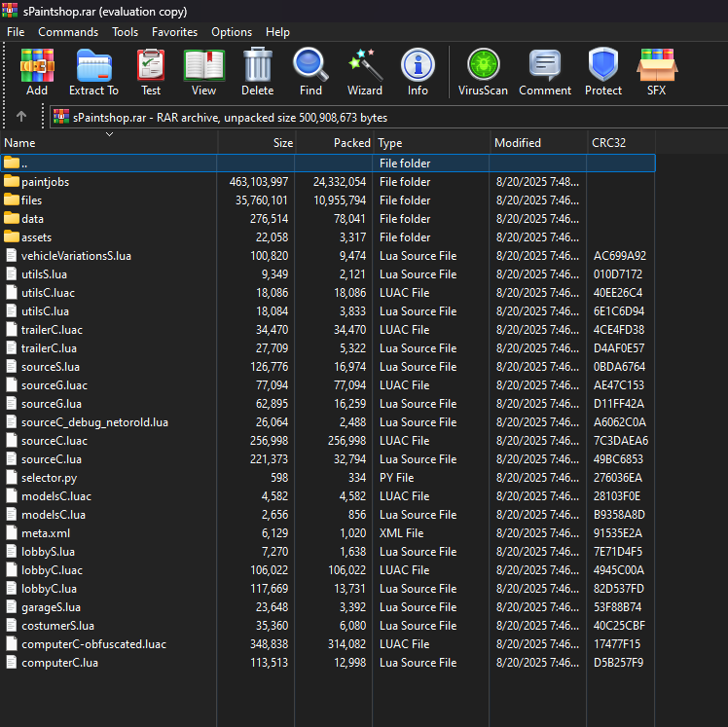
Task: Select sourceG.lua file name
Action: [x=52, y=404]
